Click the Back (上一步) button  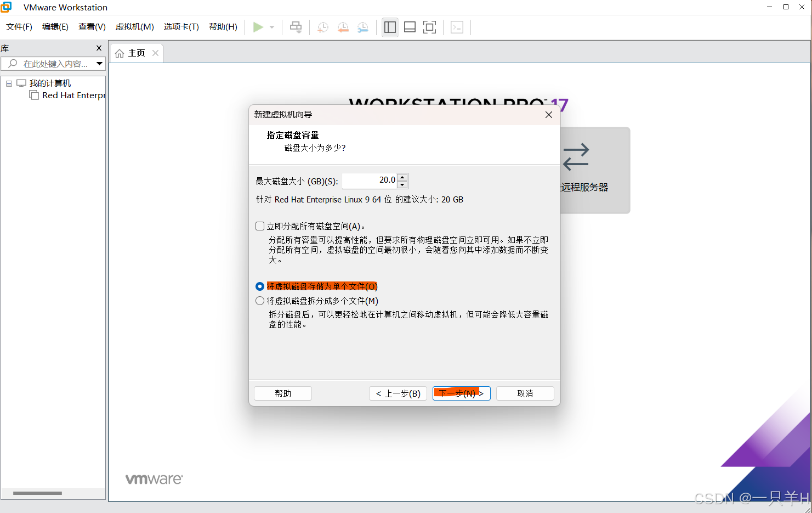tap(398, 393)
